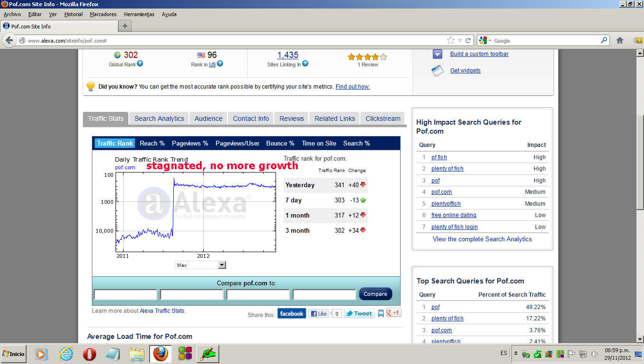This screenshot has height=364, width=644.
Task: Open the Firefox home page icon
Action: [620, 40]
